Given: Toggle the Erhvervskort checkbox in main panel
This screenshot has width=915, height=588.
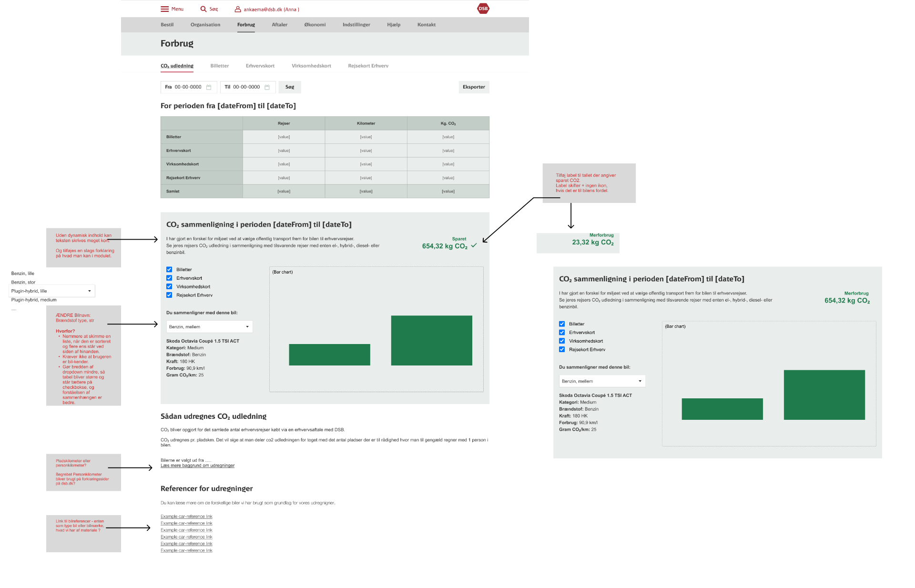Looking at the screenshot, I should pos(169,278).
